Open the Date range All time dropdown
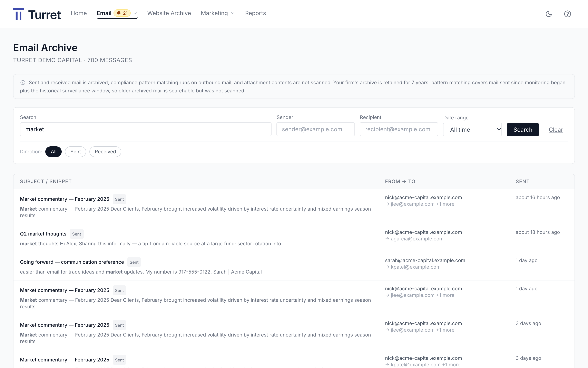This screenshot has width=588, height=368. point(472,129)
